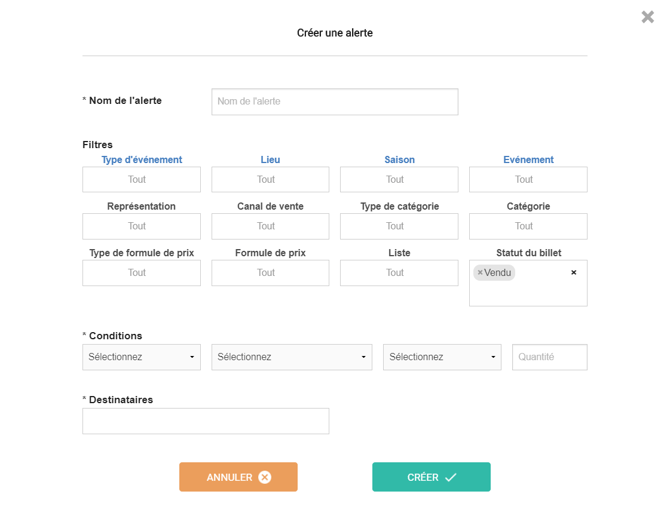Open the Liste filter field
Screen dimensions: 670x528
[398, 273]
